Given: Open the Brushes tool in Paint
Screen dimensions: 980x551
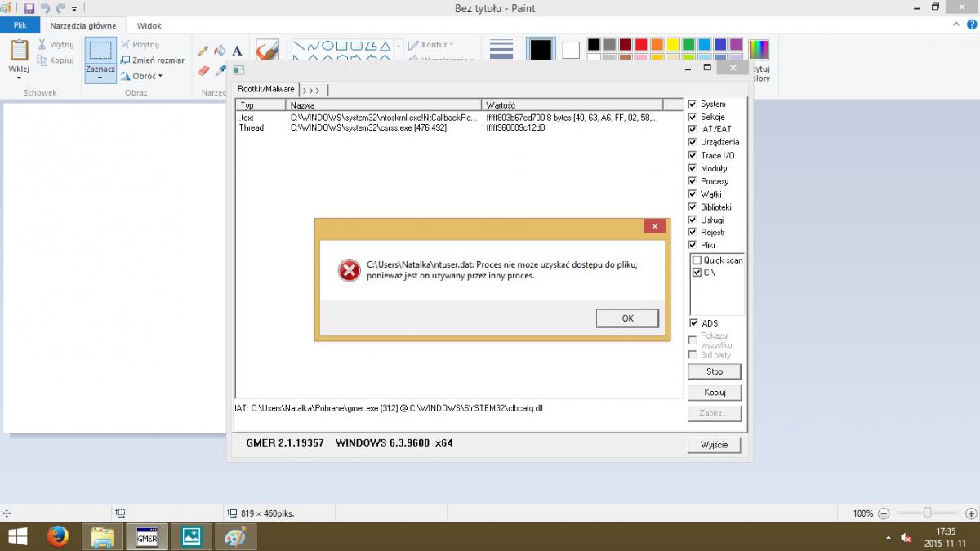Looking at the screenshot, I should tap(266, 51).
